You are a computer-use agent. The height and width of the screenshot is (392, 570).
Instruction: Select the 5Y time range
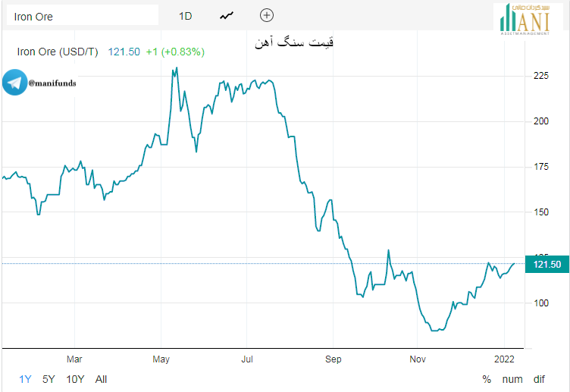point(49,379)
